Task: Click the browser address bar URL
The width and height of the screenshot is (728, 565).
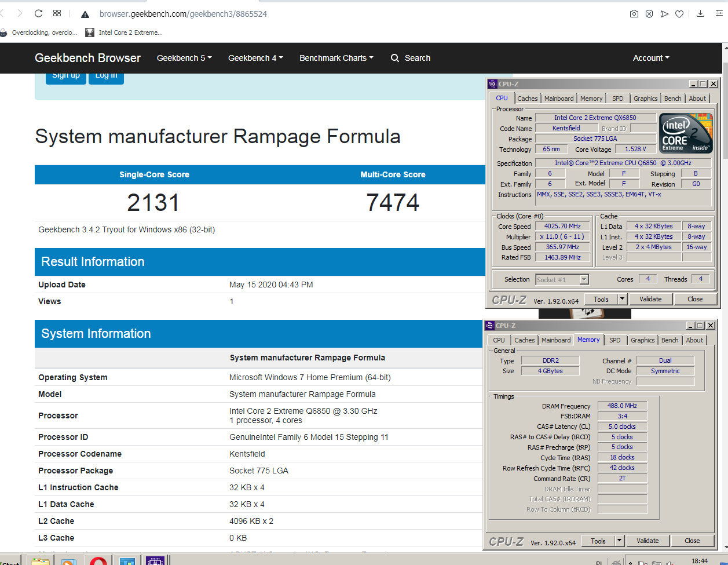Action: (x=183, y=14)
